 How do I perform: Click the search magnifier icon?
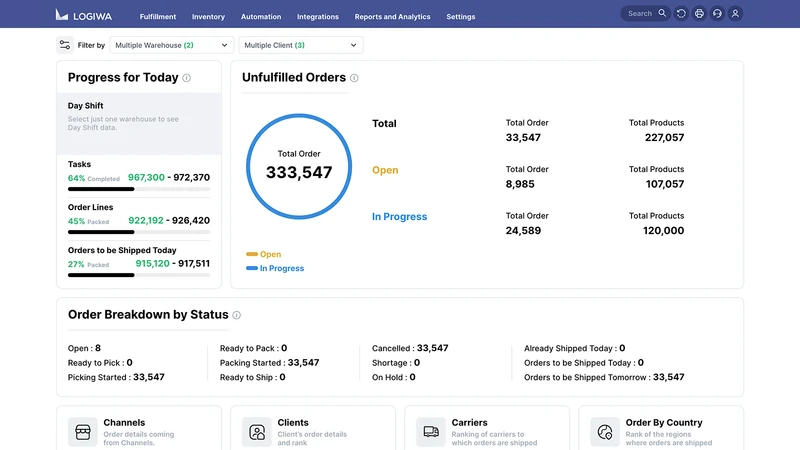click(x=662, y=13)
